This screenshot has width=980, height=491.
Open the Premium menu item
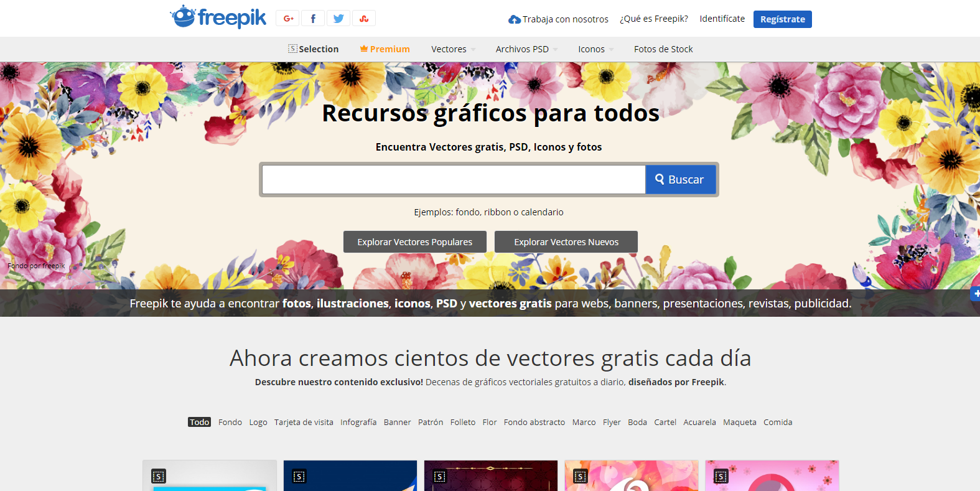(385, 49)
